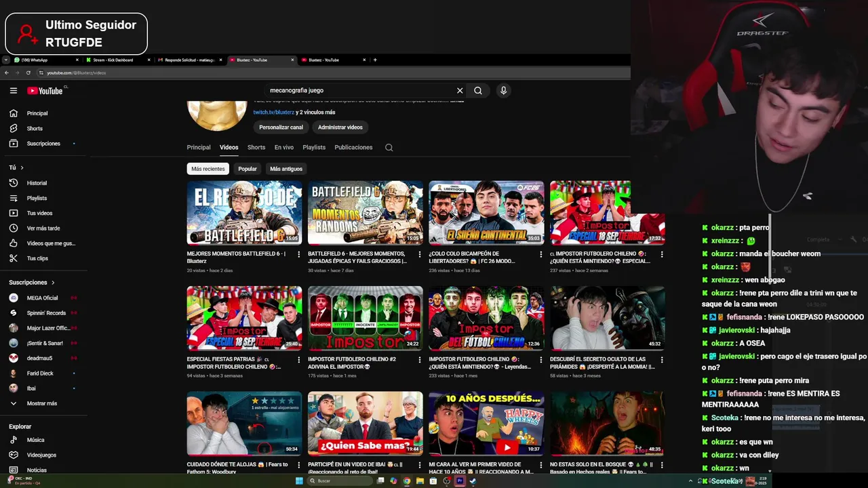Viewport: 868px width, 488px height.
Task: Open File Explorer from the taskbar
Action: coord(420,481)
